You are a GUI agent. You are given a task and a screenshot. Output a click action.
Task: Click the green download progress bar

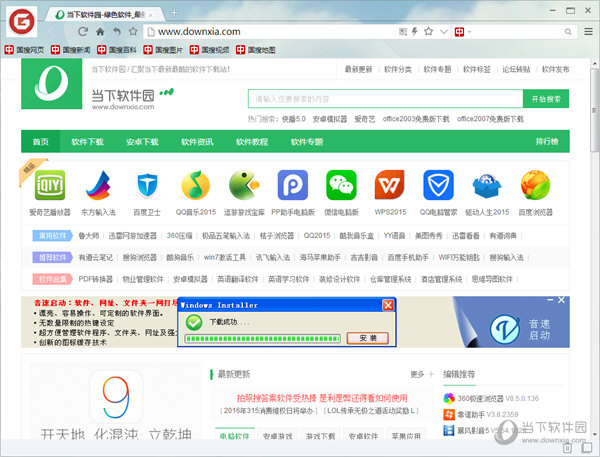pyautogui.click(x=262, y=338)
